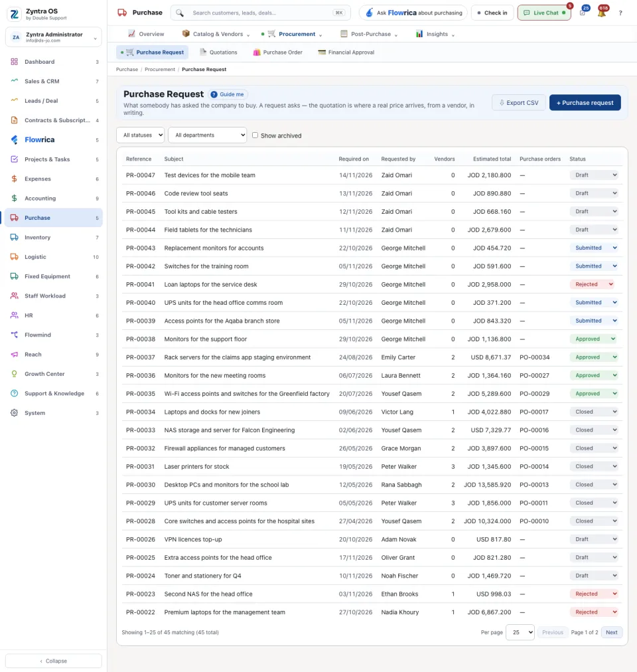Switch to the Purchase Order tab
Image resolution: width=637 pixels, height=672 pixels.
[x=277, y=52]
